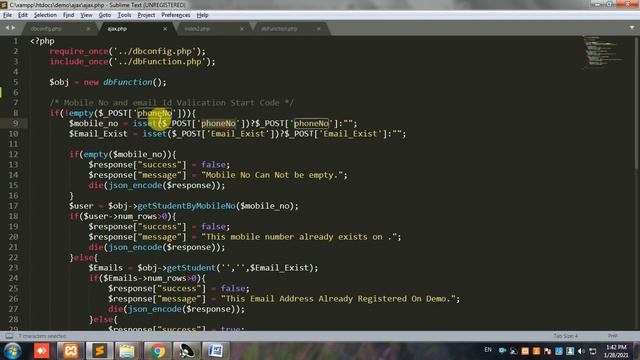Click the Sublime Text taskbar icon
The width and height of the screenshot is (640, 360).
[100, 351]
